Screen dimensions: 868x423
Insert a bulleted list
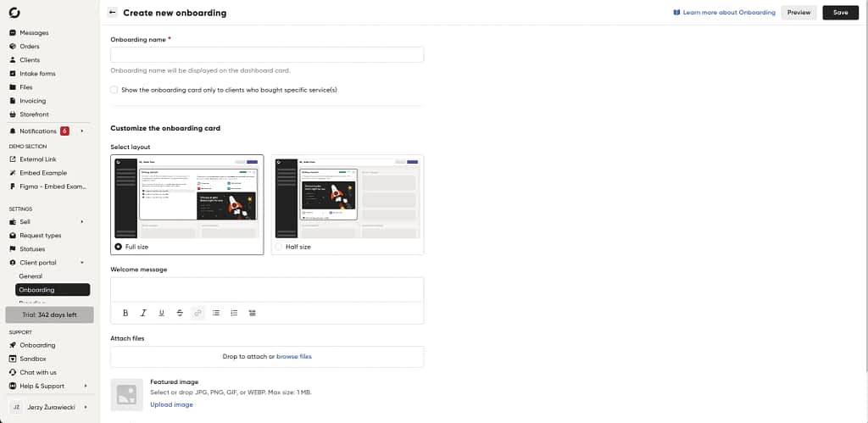(216, 313)
